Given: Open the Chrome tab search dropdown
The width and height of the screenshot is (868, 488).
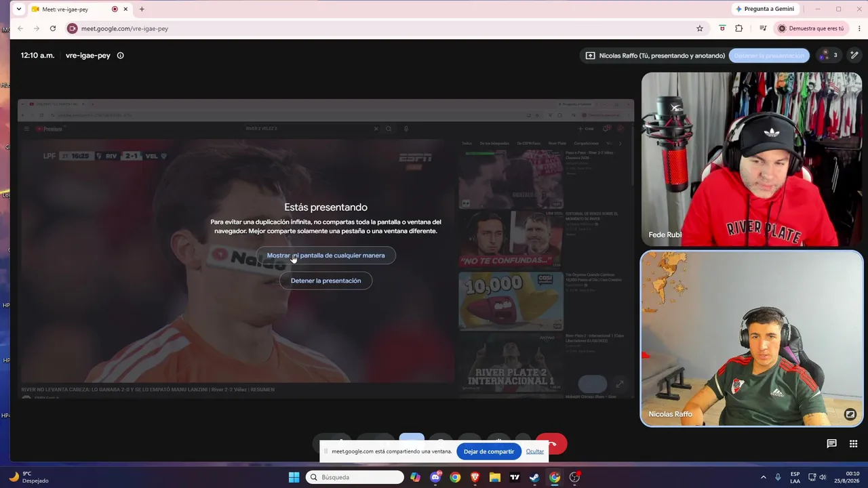Looking at the screenshot, I should 18,9.
